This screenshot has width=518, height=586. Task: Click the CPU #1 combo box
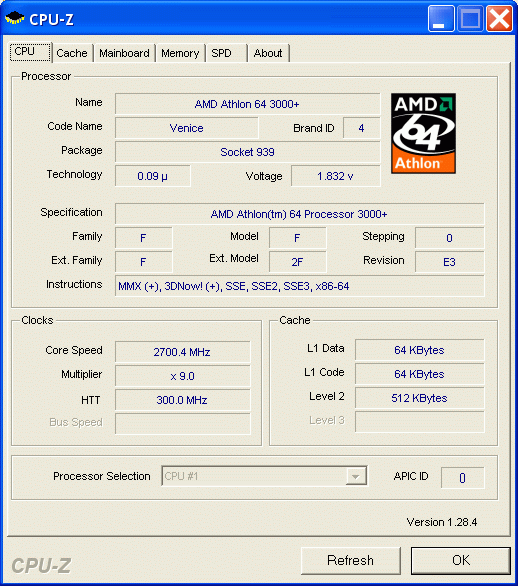coord(264,476)
